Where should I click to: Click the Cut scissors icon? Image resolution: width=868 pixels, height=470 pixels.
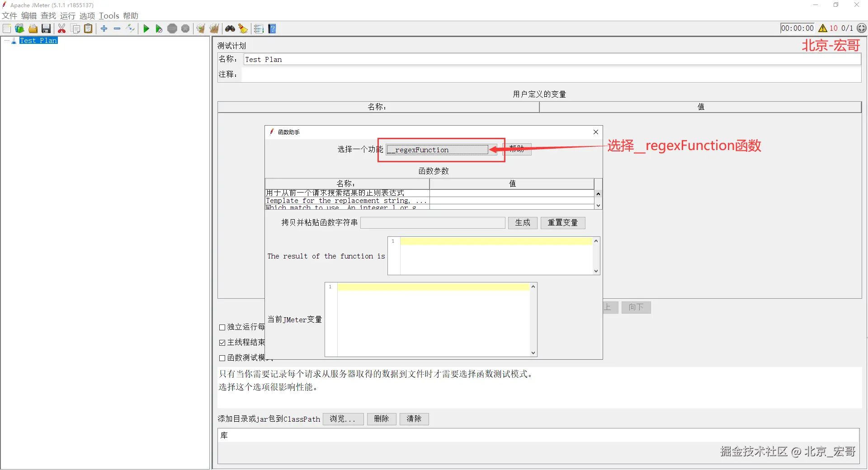(62, 29)
